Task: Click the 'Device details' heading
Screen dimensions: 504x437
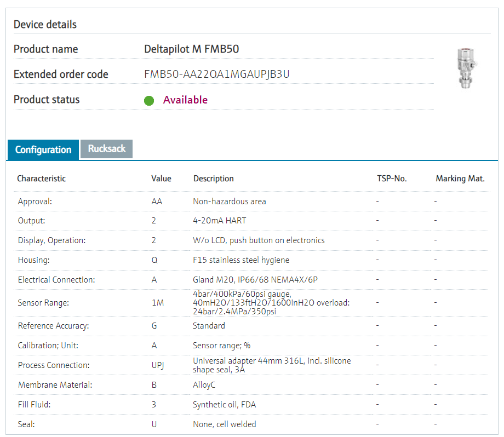Action: click(45, 25)
